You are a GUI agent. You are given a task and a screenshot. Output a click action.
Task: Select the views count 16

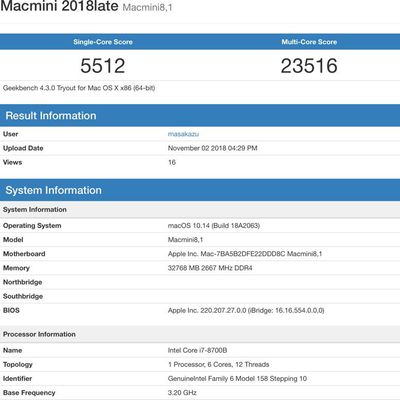click(x=172, y=162)
